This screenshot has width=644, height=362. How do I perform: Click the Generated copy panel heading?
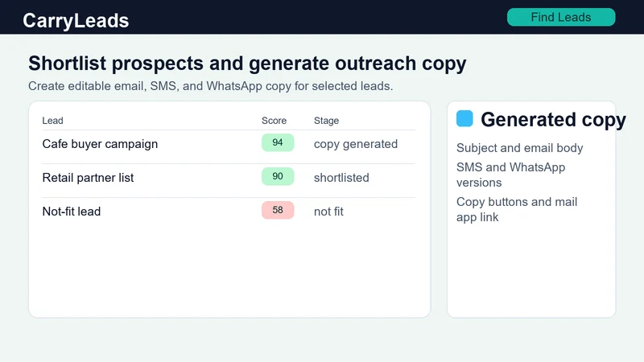tap(553, 119)
